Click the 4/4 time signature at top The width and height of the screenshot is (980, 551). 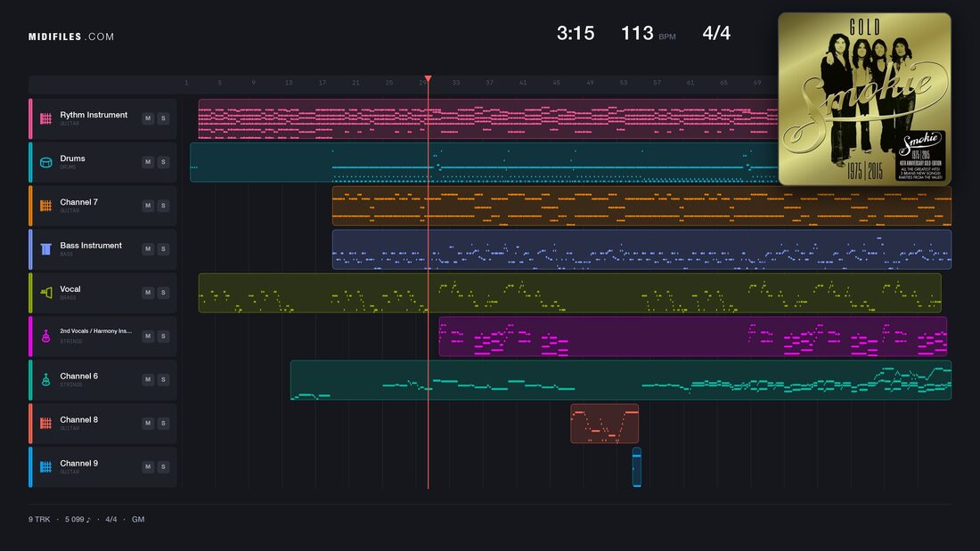coord(716,33)
